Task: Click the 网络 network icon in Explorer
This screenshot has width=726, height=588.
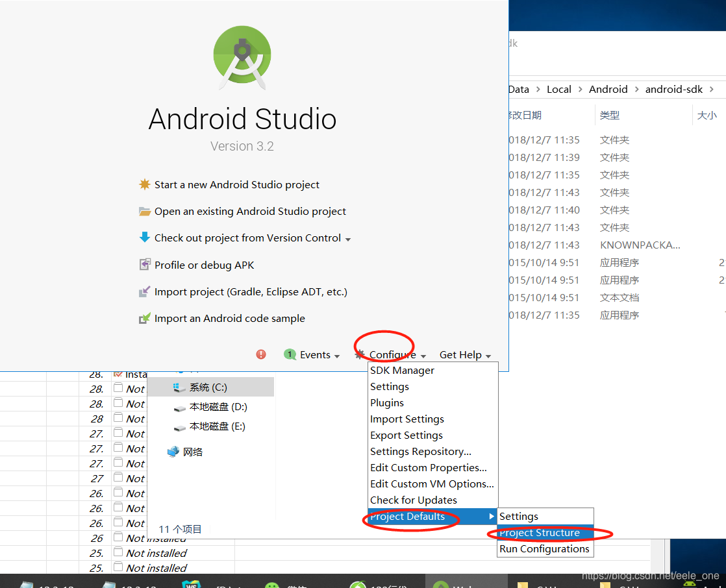Action: pos(173,452)
